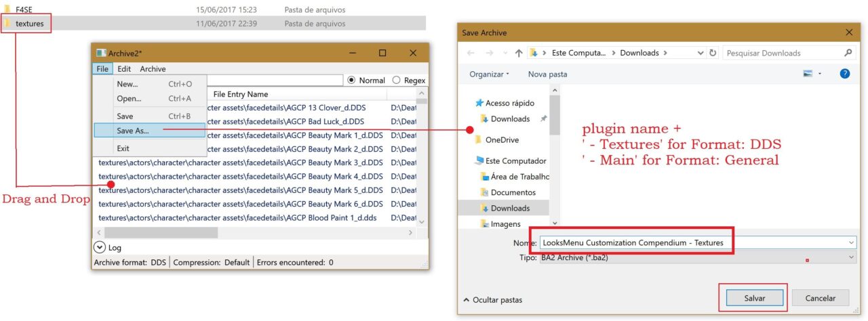Expand the Log panel
The height and width of the screenshot is (321, 868).
(100, 248)
